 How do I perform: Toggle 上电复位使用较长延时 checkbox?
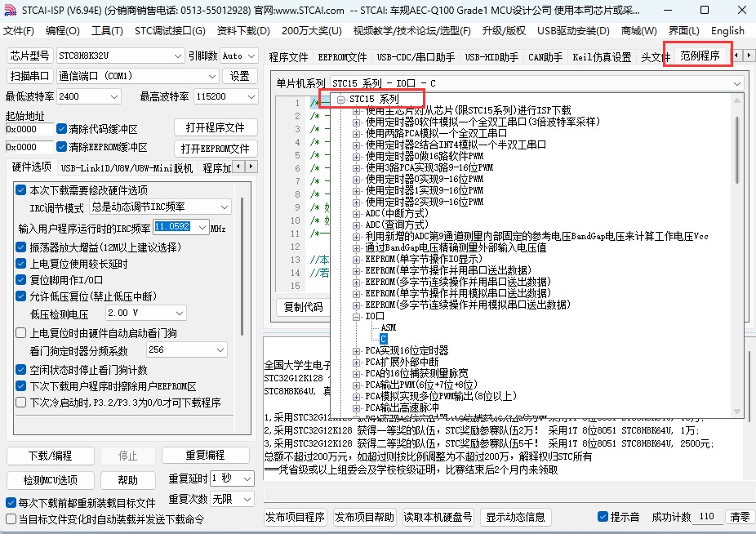click(20, 264)
